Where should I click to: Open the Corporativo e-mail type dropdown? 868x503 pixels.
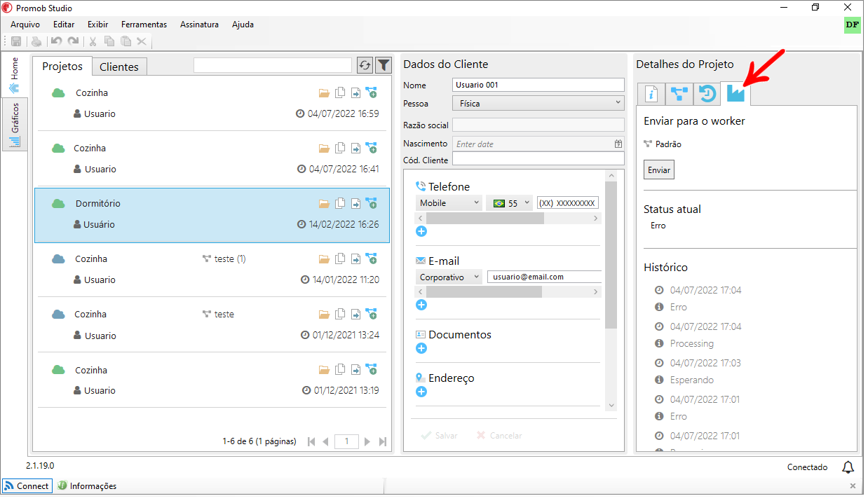[x=449, y=277]
